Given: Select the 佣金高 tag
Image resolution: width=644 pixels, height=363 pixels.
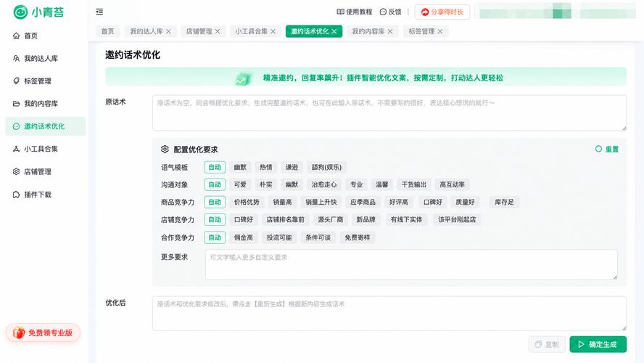Looking at the screenshot, I should point(244,237).
